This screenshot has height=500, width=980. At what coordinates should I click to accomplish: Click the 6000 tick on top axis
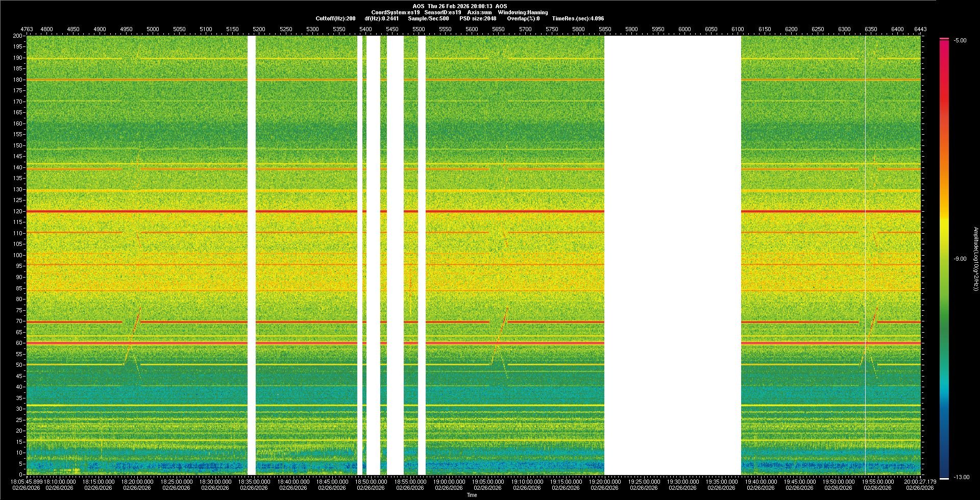tap(684, 29)
